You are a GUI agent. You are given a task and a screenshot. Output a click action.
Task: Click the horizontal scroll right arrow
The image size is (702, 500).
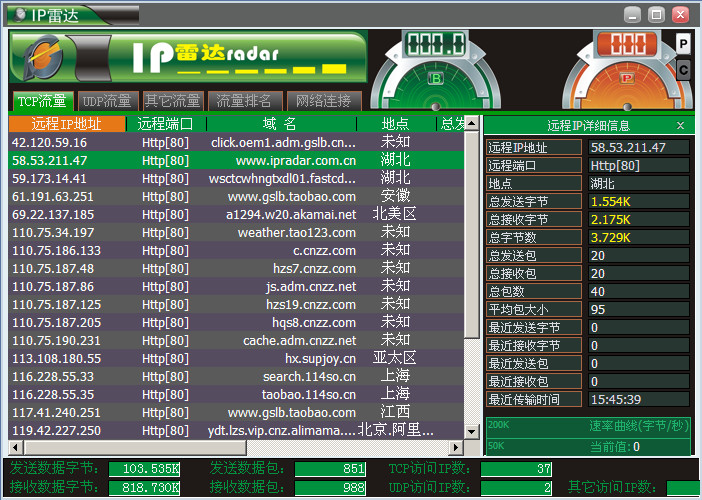tap(456, 447)
